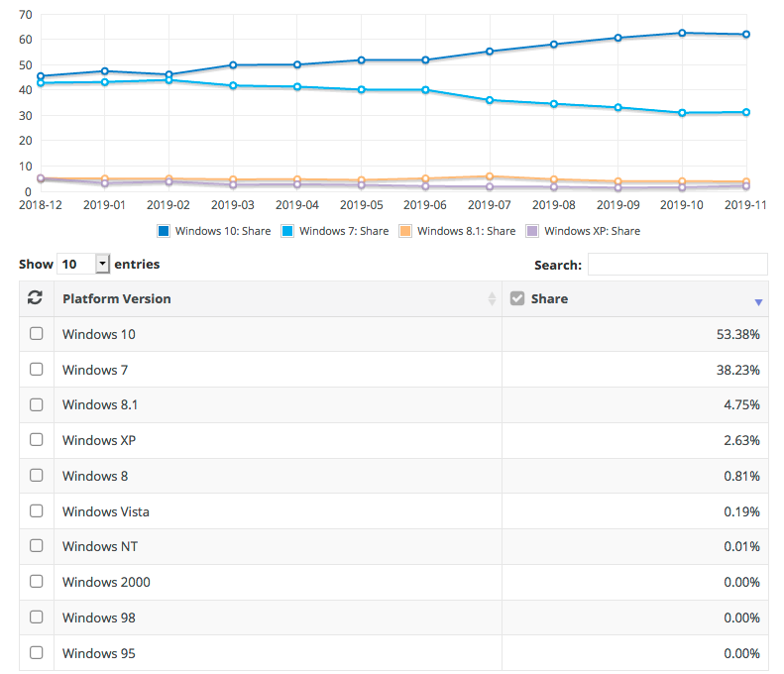Click the 0.81% share value

742,476
